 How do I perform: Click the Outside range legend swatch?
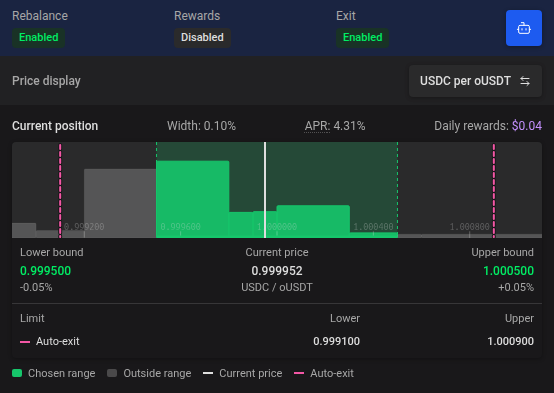(x=112, y=373)
